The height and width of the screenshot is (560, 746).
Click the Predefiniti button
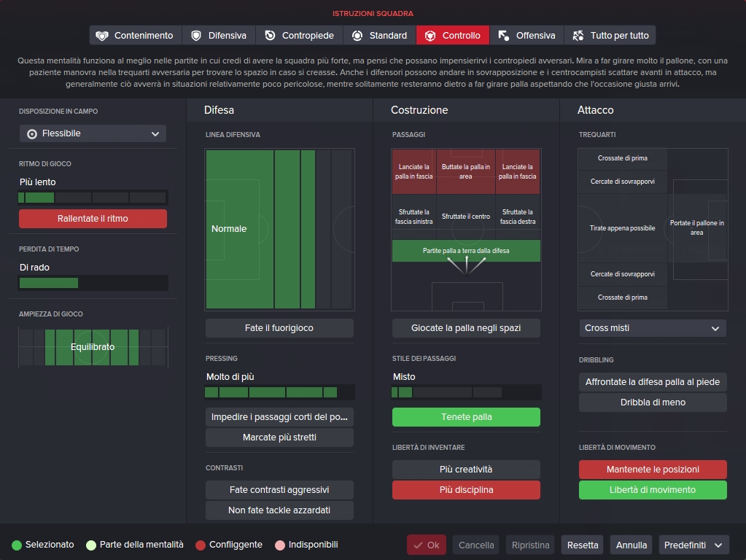[x=693, y=545]
